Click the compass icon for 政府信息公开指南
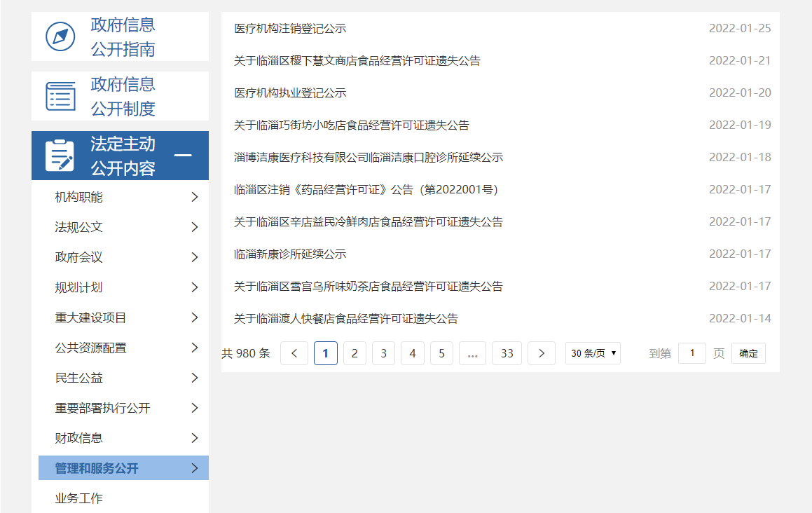The image size is (812, 513). [x=60, y=36]
